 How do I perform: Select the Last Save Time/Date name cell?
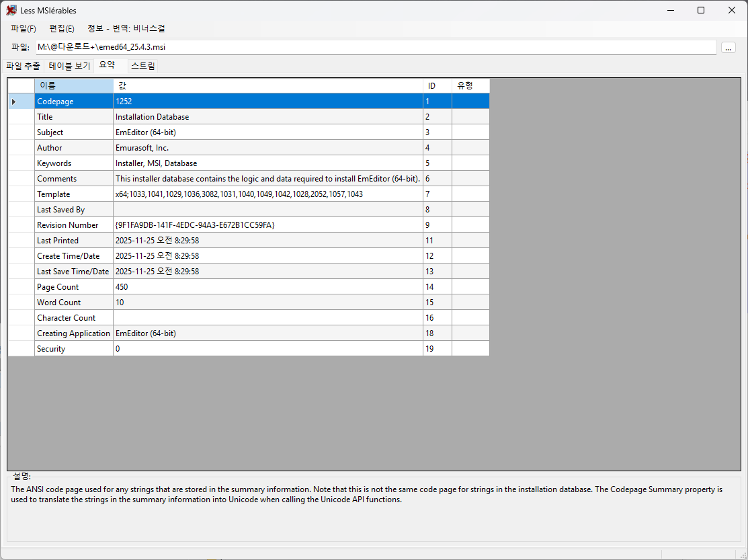click(74, 272)
